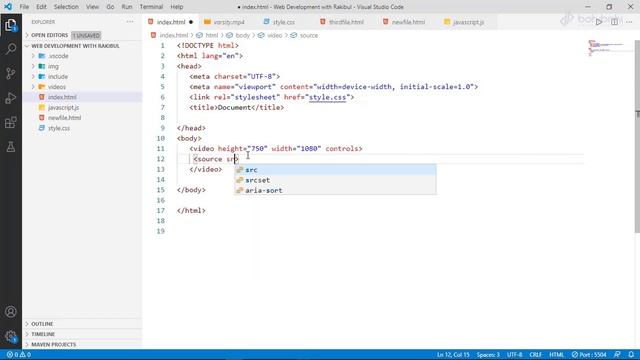The image size is (640, 360).
Task: Click the Spaces: 3 indentation status
Action: [x=488, y=355]
